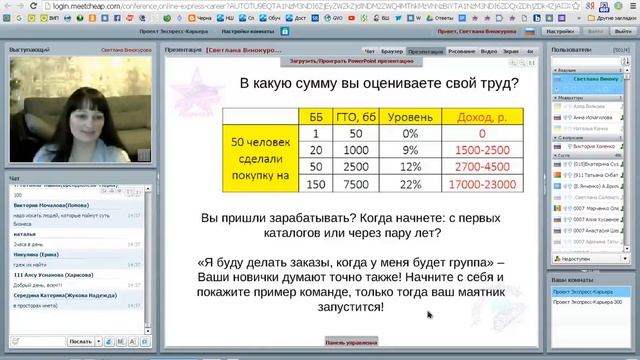Click the chat font 'A' icon
Viewport: 640px width, 360px height.
pyautogui.click(x=133, y=341)
